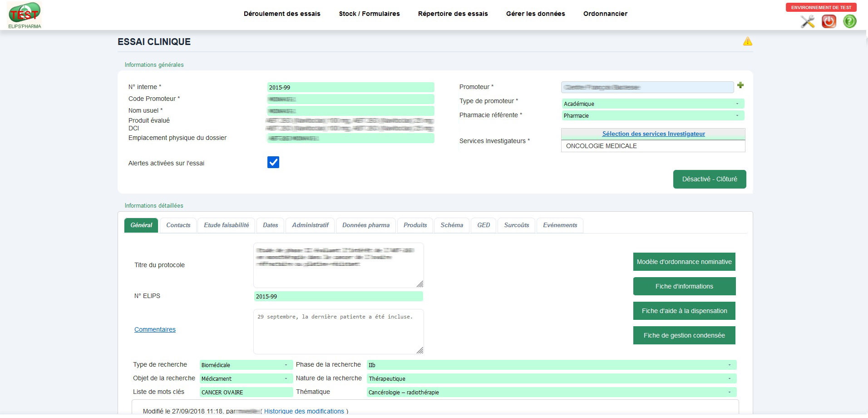Click the ELIPS'PHARMA TEST logo
Image resolution: width=868 pixels, height=418 pixels.
click(24, 15)
